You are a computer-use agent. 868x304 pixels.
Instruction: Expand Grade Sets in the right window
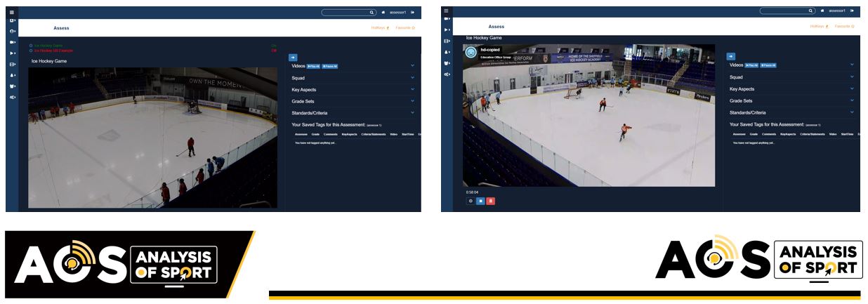tap(852, 100)
